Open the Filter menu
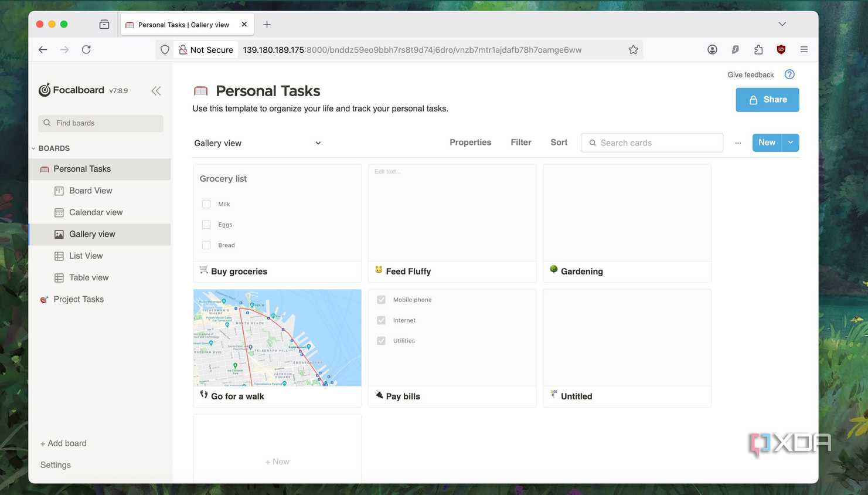The height and width of the screenshot is (495, 868). coord(521,143)
